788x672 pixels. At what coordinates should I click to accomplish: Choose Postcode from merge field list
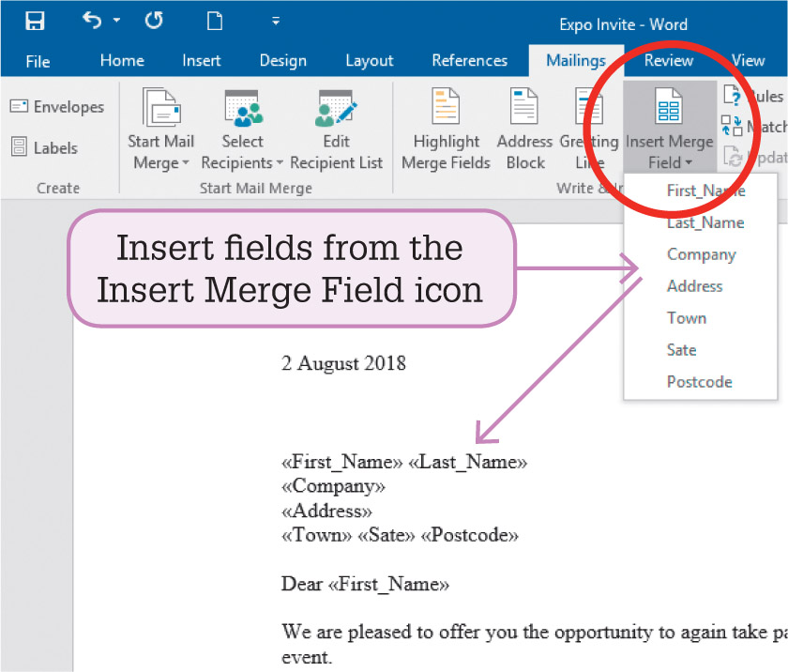[x=701, y=382]
